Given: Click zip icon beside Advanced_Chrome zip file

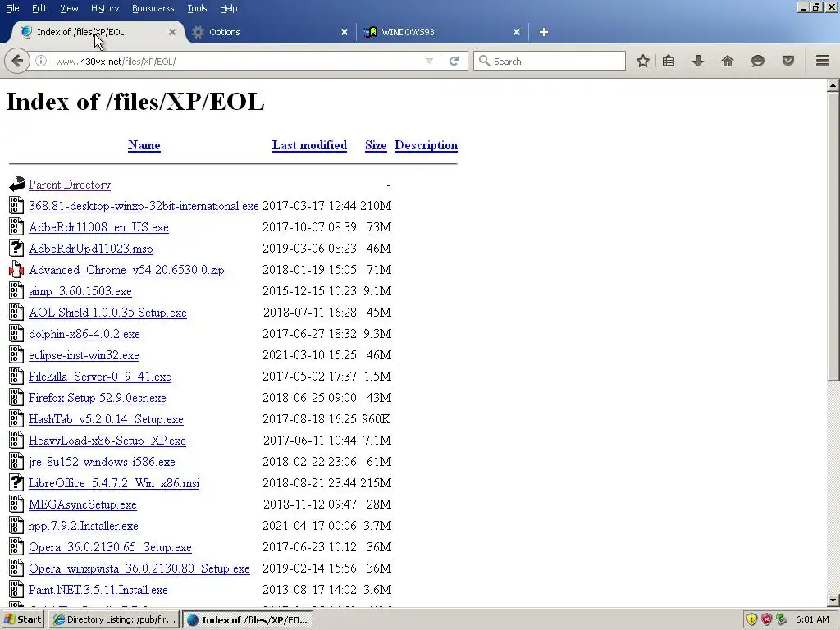Looking at the screenshot, I should click(x=16, y=269).
